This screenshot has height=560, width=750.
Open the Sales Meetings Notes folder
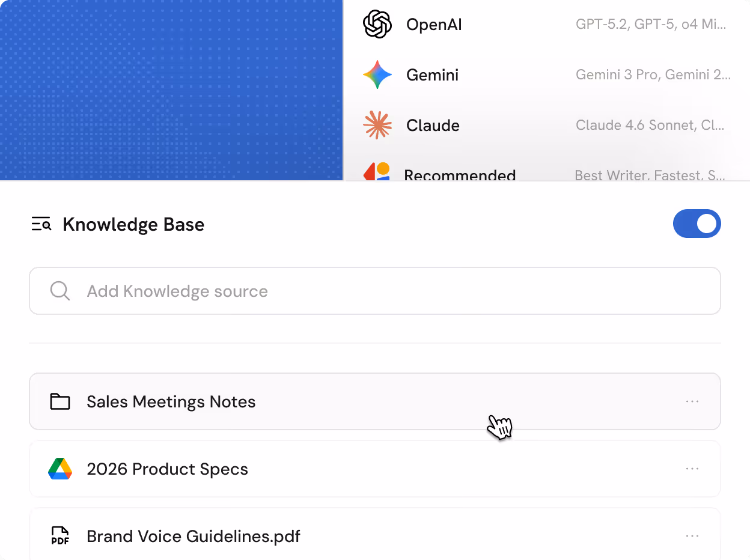coord(171,401)
